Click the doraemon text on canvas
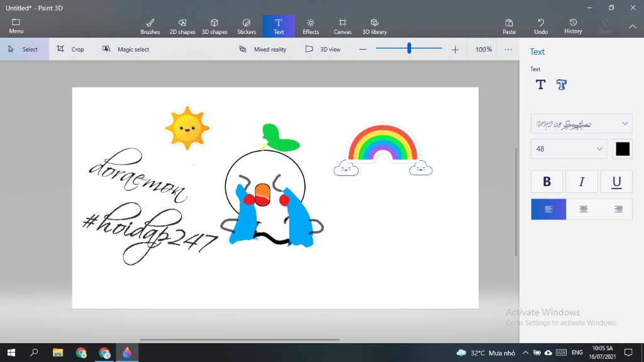This screenshot has width=644, height=362. coord(138,177)
